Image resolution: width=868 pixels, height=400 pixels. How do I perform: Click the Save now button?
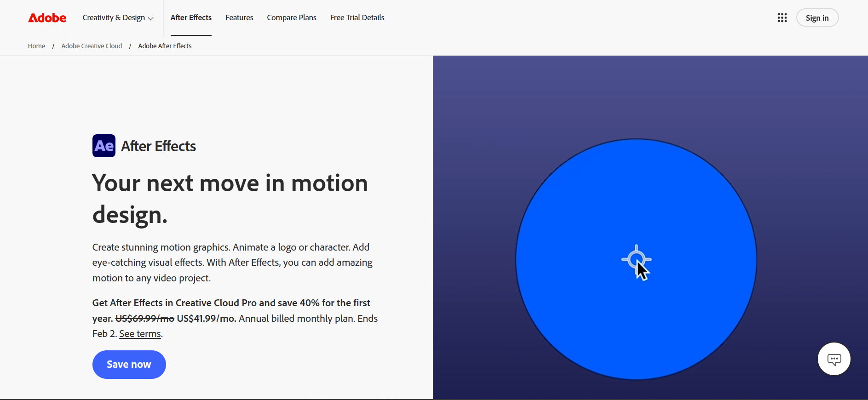[129, 365]
